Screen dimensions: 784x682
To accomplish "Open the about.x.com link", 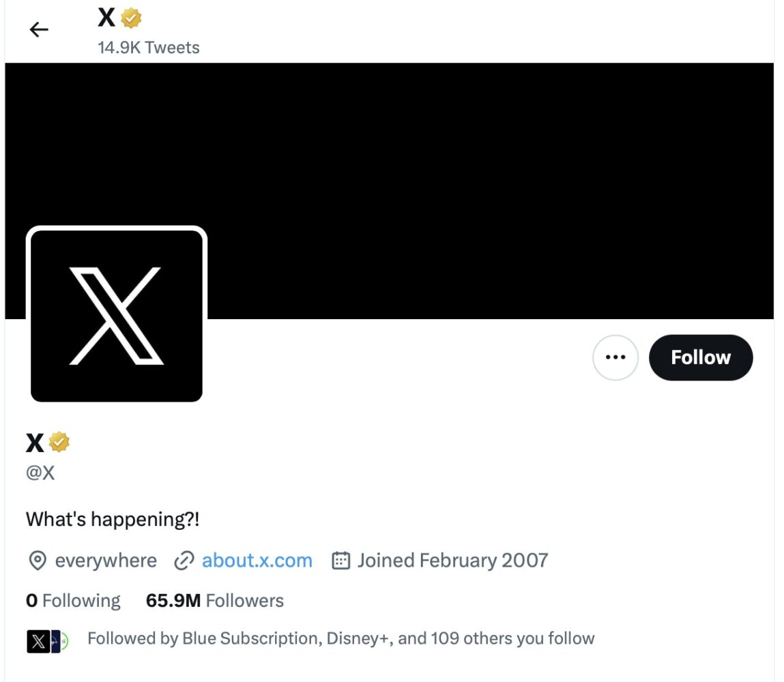I will tap(257, 561).
